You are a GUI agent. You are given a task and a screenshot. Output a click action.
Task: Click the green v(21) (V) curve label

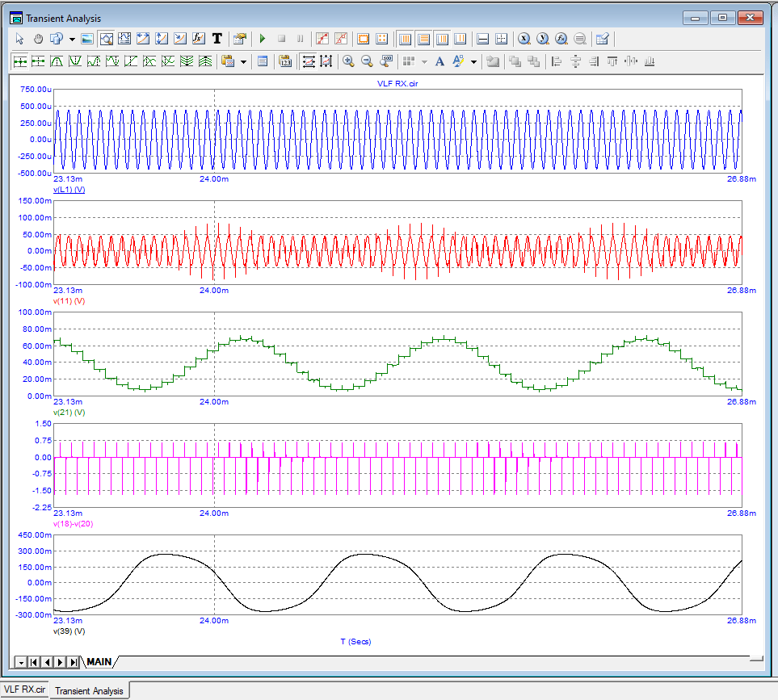point(69,413)
